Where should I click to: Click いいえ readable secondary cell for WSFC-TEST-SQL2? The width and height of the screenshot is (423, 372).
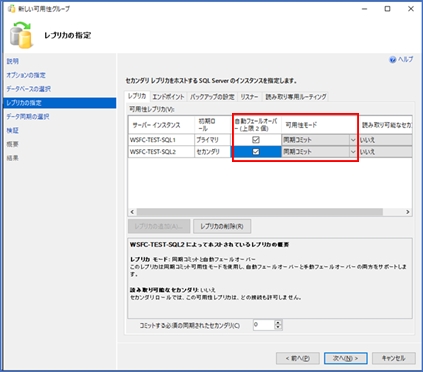click(x=385, y=152)
